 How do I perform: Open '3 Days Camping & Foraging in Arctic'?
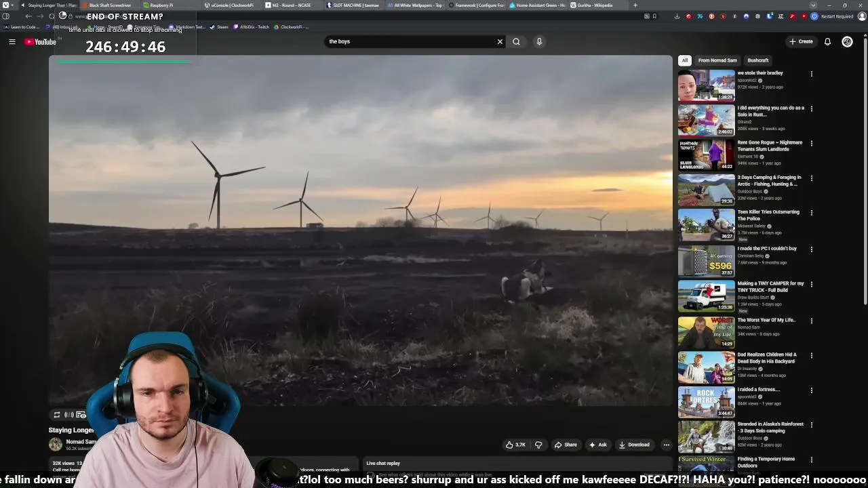[x=769, y=180]
